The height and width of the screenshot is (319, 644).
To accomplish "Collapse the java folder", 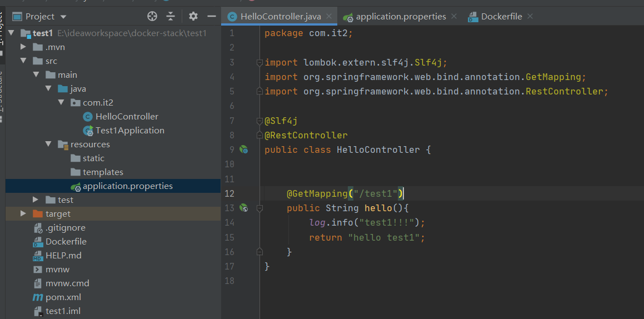I will pos(48,89).
